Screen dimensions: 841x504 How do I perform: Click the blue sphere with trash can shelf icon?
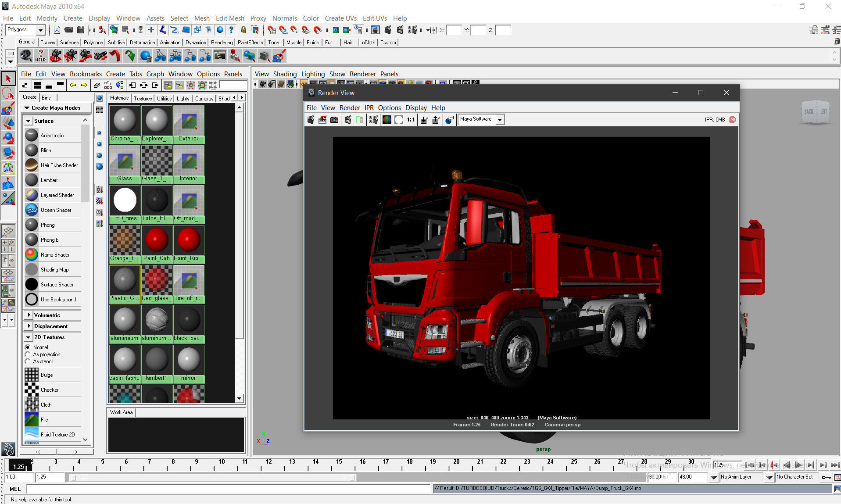145,56
